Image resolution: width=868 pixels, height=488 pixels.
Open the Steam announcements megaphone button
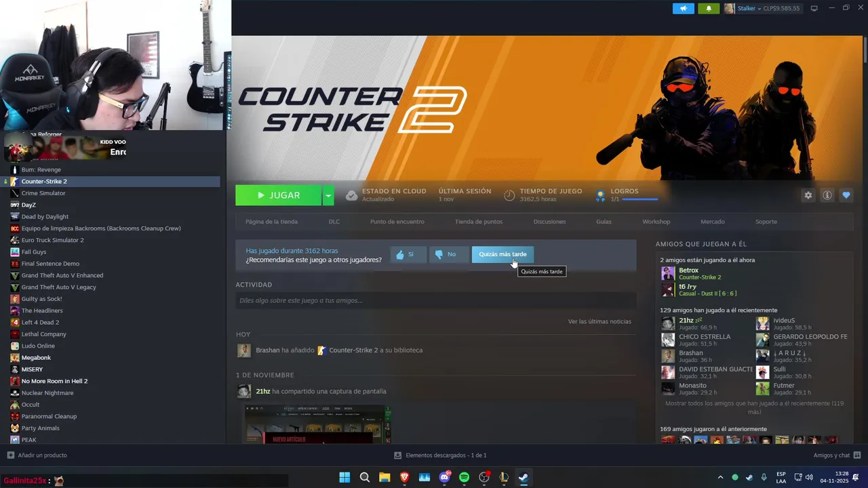(x=684, y=8)
